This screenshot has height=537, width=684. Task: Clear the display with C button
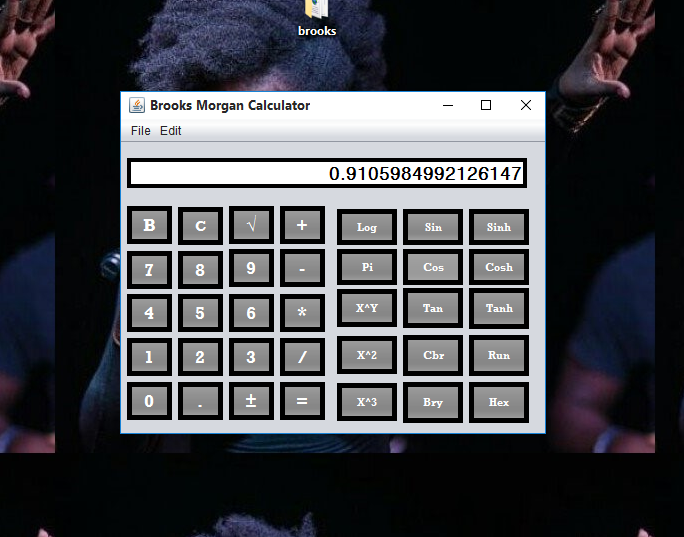[200, 225]
